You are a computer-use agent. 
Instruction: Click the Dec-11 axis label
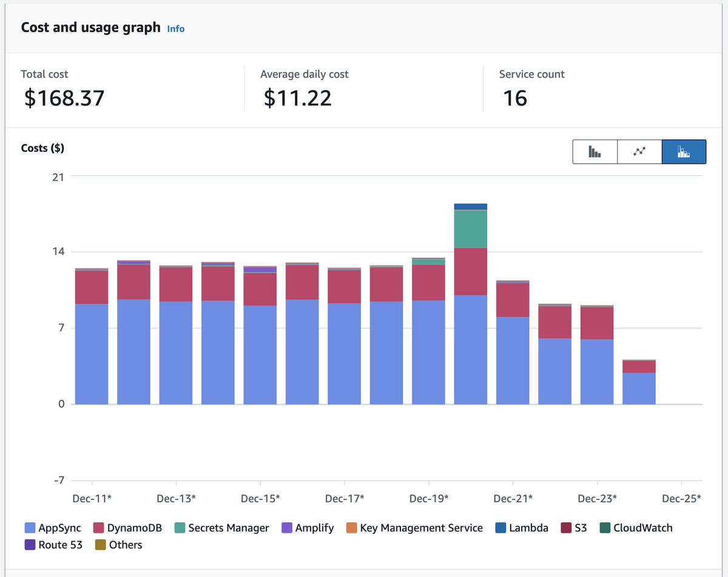[x=91, y=498]
